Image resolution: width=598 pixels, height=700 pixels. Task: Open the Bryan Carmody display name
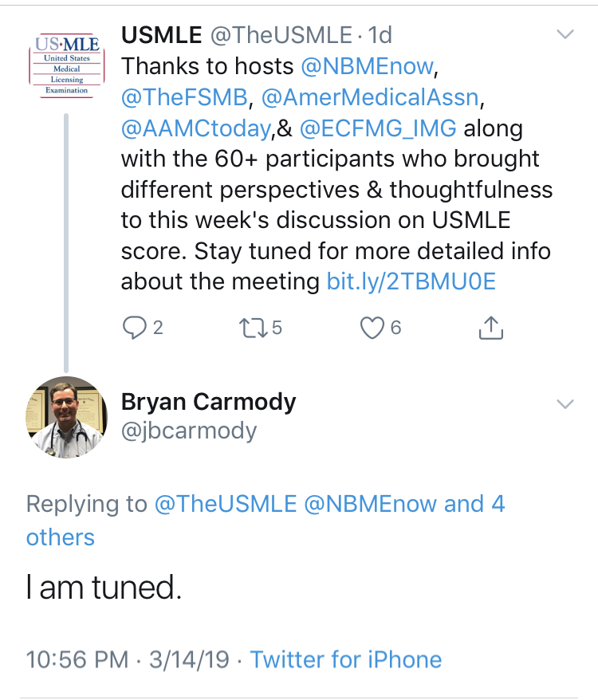click(x=208, y=402)
